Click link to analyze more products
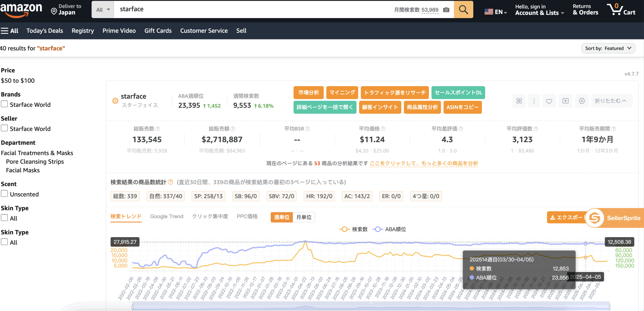Image resolution: width=644 pixels, height=311 pixels. pyautogui.click(x=424, y=163)
